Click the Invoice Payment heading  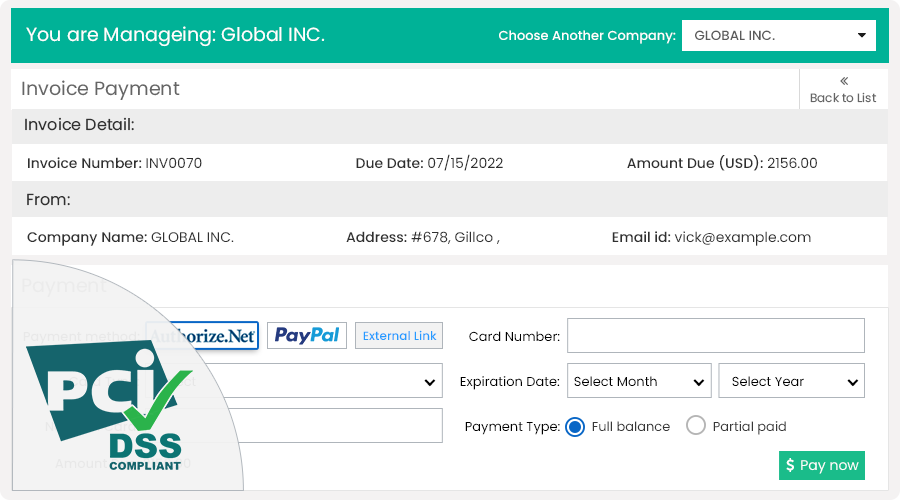pos(100,88)
